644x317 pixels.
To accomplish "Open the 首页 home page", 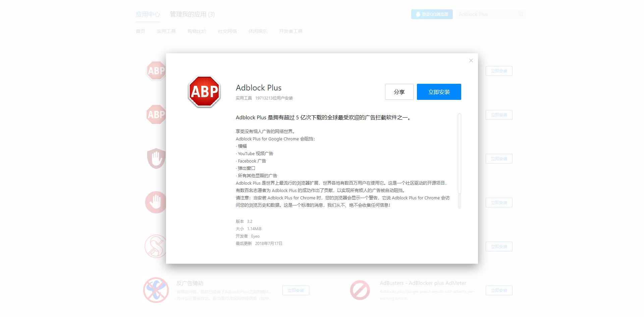I will [x=140, y=31].
